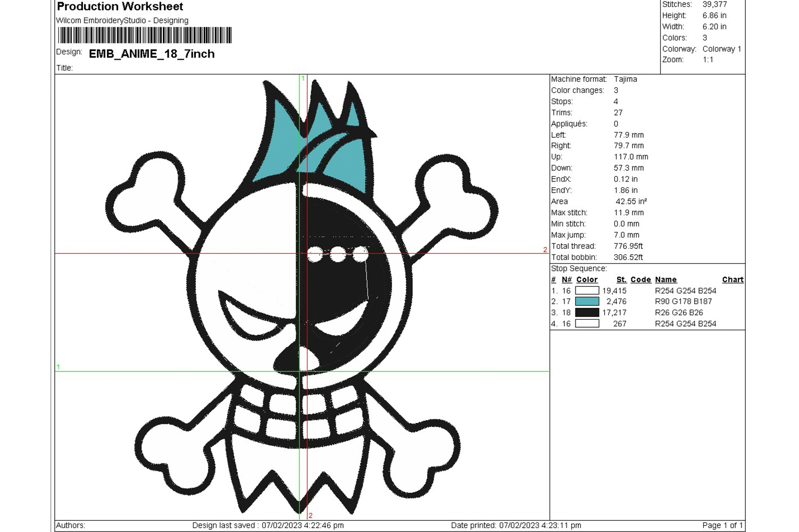Click the 'Wilcom EmbroideryStudio - Designing' text
The width and height of the screenshot is (799, 532).
pos(122,20)
